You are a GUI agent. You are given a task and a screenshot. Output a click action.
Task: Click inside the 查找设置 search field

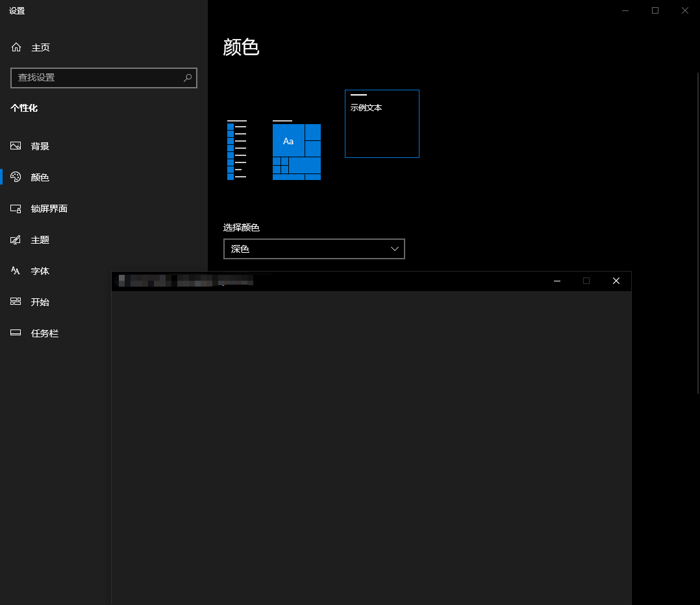[x=97, y=78]
